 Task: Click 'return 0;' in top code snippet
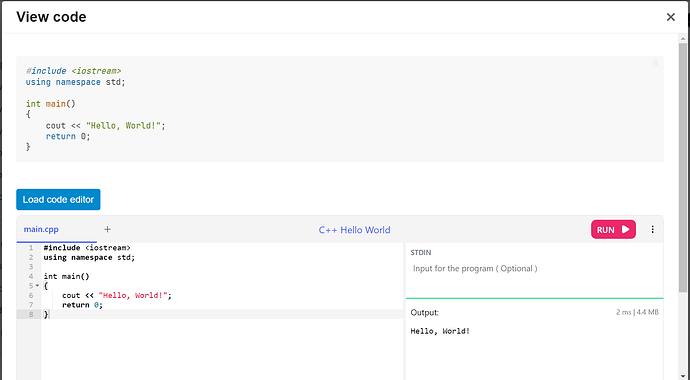(68, 136)
